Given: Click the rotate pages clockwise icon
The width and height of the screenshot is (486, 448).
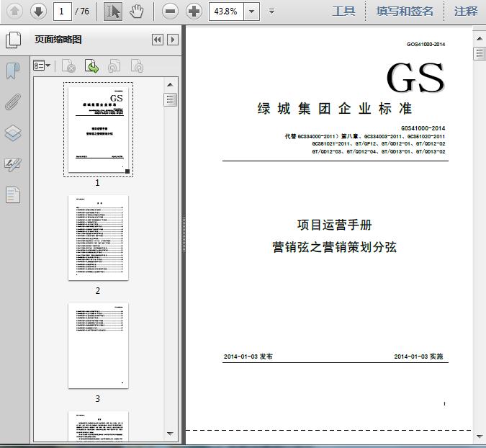Looking at the screenshot, I should click(137, 66).
